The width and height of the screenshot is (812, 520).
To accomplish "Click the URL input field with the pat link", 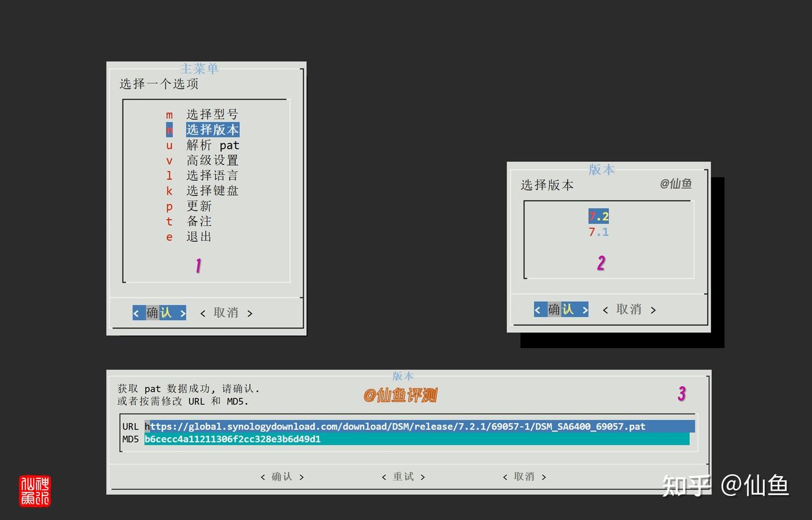I will [420, 426].
